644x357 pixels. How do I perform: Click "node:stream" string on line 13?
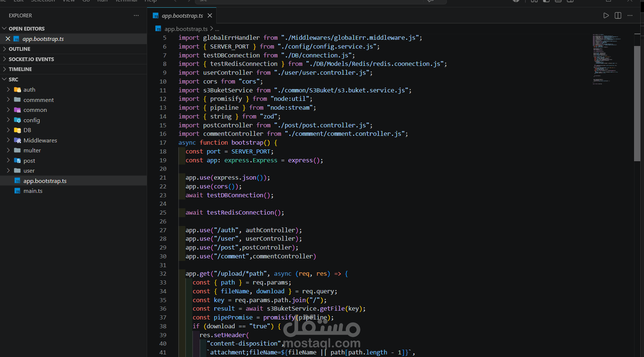pos(290,107)
